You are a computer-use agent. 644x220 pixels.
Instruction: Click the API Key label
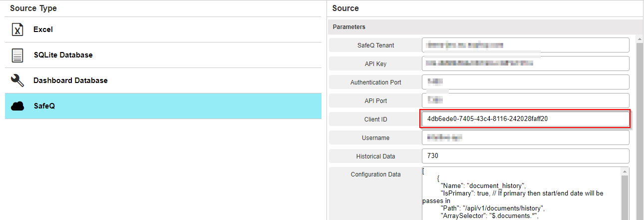[x=375, y=64]
